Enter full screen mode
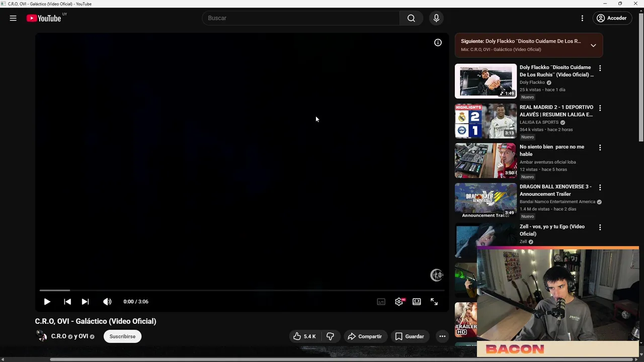The height and width of the screenshot is (362, 644). click(x=434, y=302)
